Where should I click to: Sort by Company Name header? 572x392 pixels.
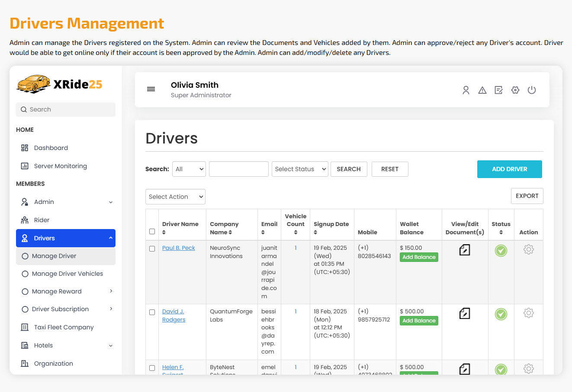(224, 228)
